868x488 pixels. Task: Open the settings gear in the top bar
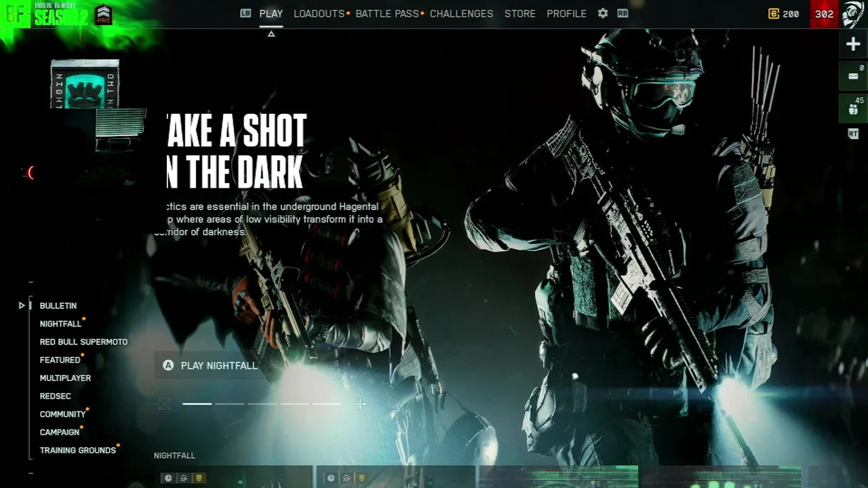pyautogui.click(x=603, y=14)
